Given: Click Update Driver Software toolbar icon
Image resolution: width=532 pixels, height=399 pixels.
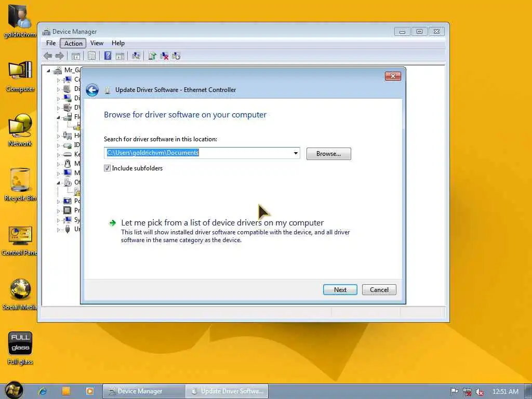Looking at the screenshot, I should tap(152, 56).
